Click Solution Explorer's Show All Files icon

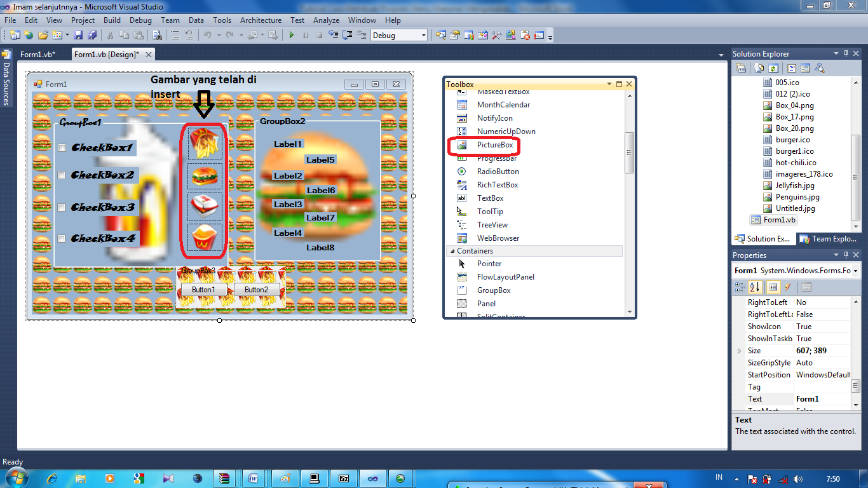[759, 68]
